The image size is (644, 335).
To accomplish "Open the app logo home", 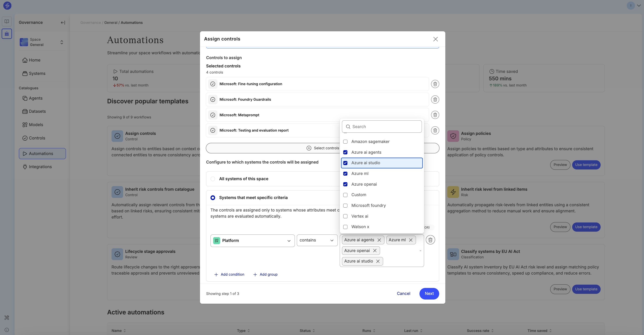I will (x=7, y=5).
